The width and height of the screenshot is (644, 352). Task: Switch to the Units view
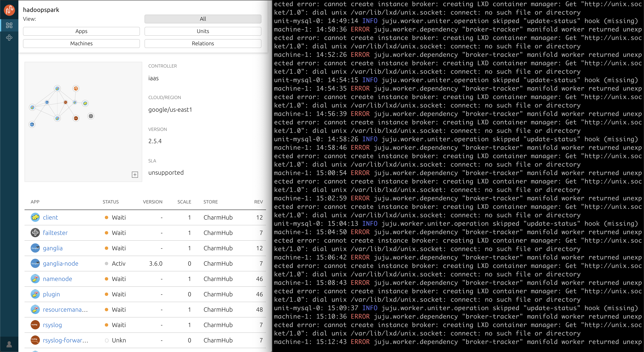(203, 31)
